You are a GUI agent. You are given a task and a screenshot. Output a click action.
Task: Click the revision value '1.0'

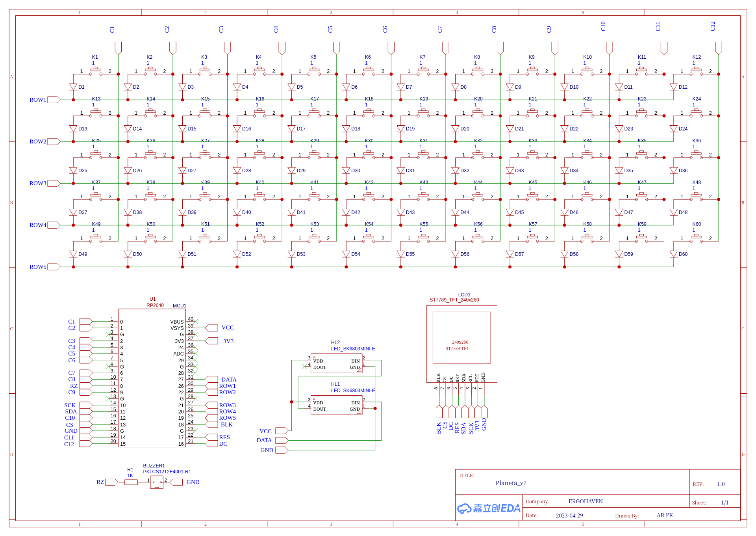coord(721,484)
